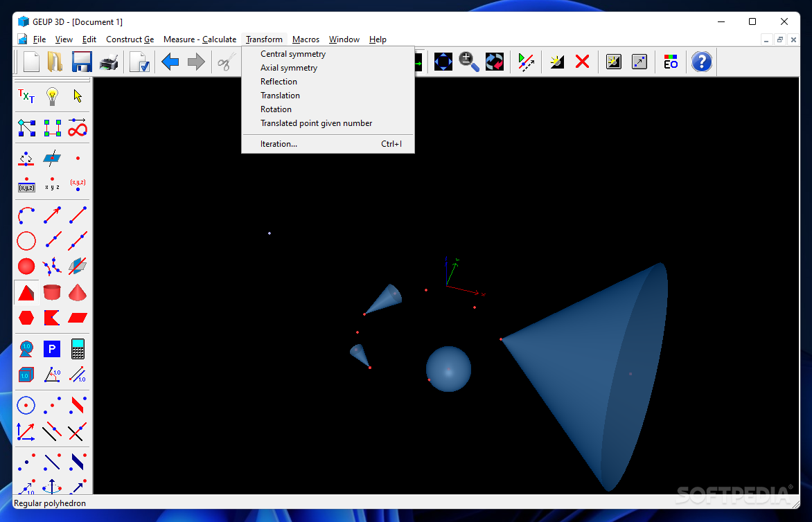Choose Iteration... menu entry
Screen dimensions: 812x522
coord(328,144)
